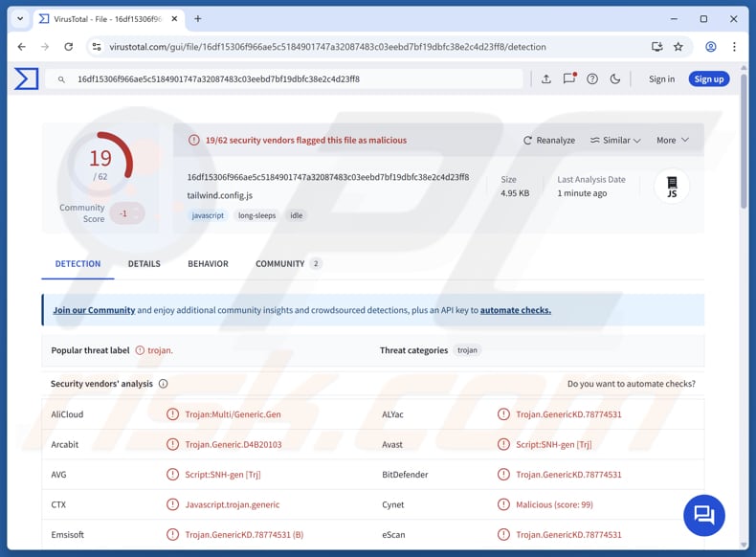
Task: Click the Security vendors' analysis info icon
Action: 164,384
